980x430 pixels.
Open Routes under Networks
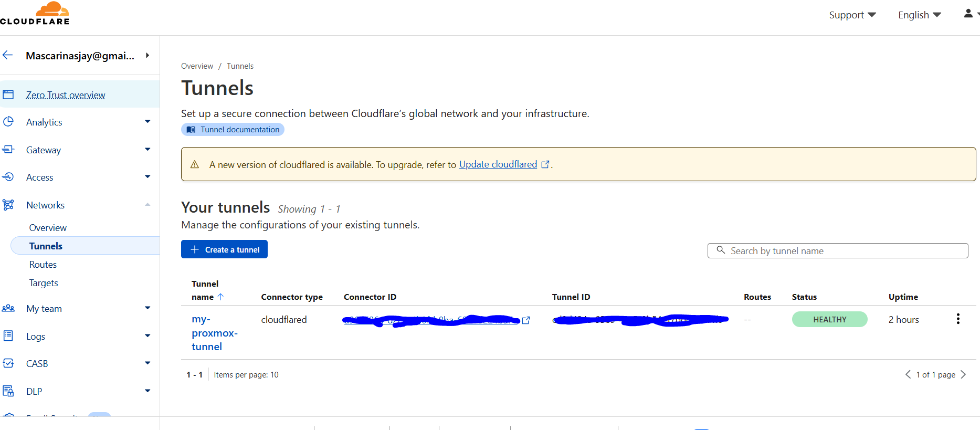[x=43, y=265]
